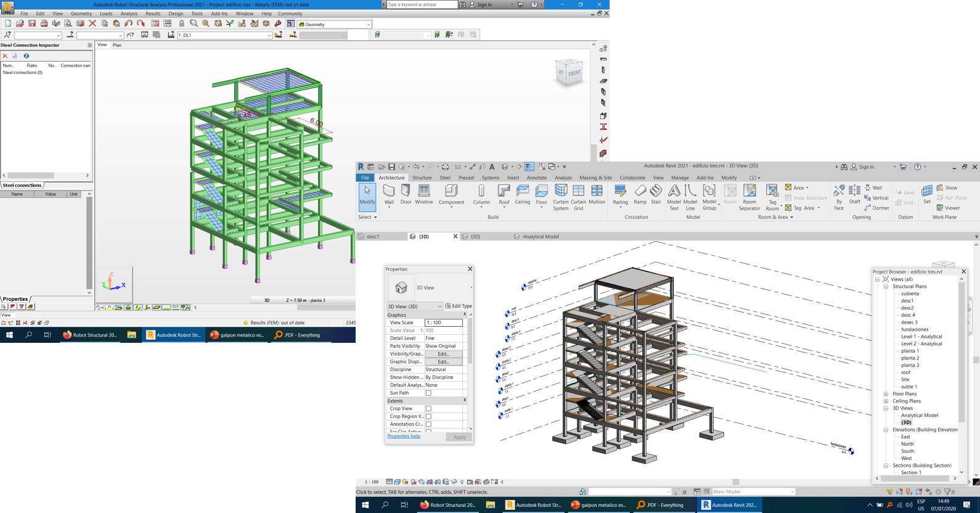980x513 pixels.
Task: Click Autodesk Revit button in right taskbar
Action: tap(729, 504)
